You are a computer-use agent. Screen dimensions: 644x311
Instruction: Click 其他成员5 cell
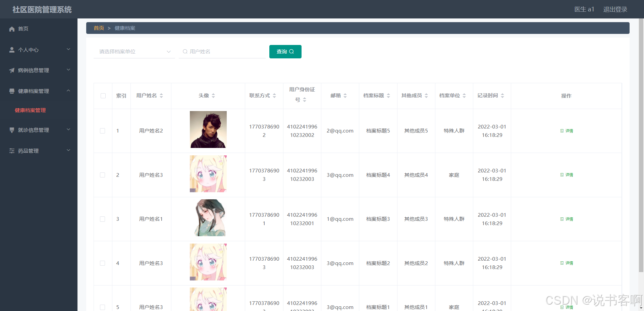click(416, 131)
